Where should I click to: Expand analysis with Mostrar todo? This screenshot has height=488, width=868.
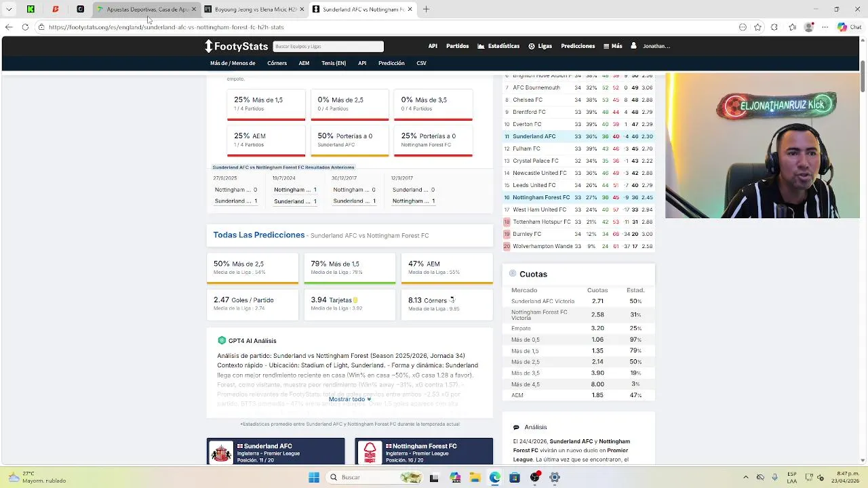[x=349, y=399]
